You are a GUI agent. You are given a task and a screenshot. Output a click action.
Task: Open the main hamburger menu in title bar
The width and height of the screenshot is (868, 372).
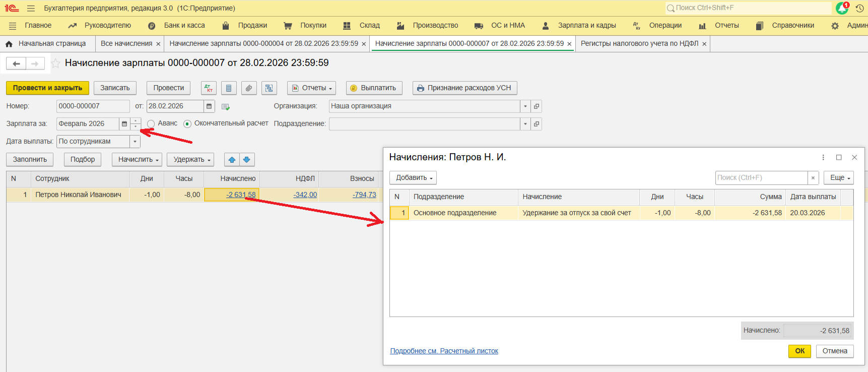(31, 9)
